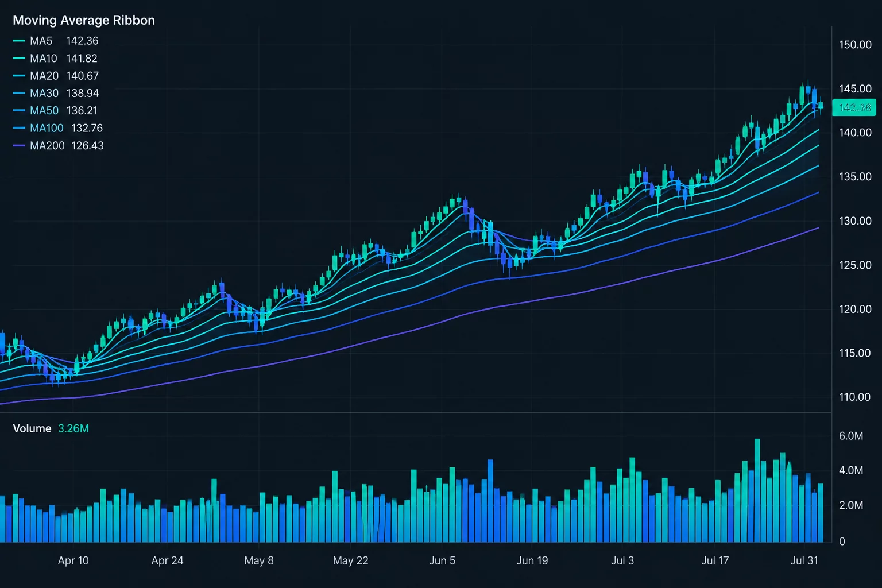Select the MA200 legend label

coord(47,146)
